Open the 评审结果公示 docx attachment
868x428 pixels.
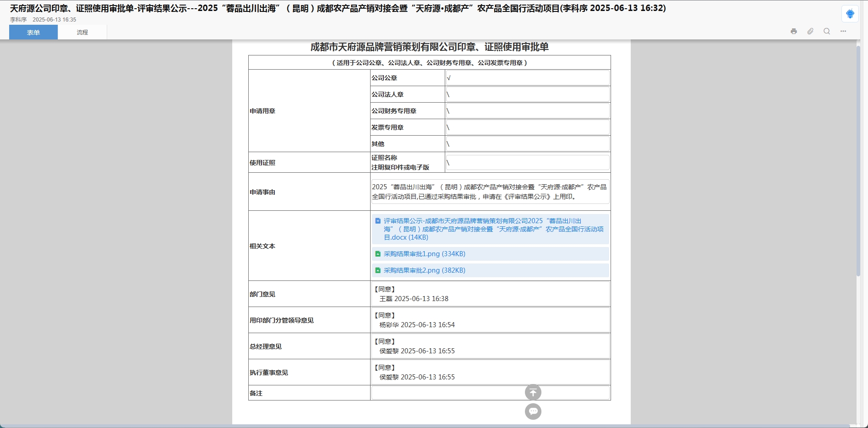pyautogui.click(x=493, y=229)
